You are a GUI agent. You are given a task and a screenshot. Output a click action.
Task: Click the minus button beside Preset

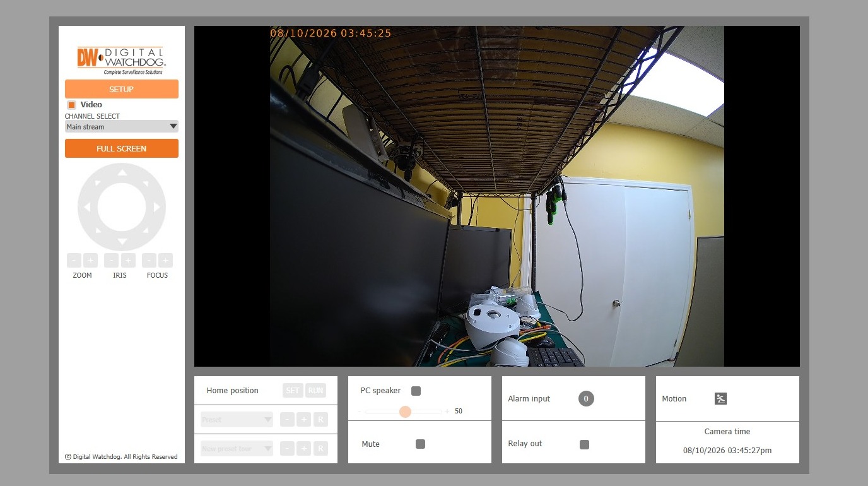tap(287, 420)
